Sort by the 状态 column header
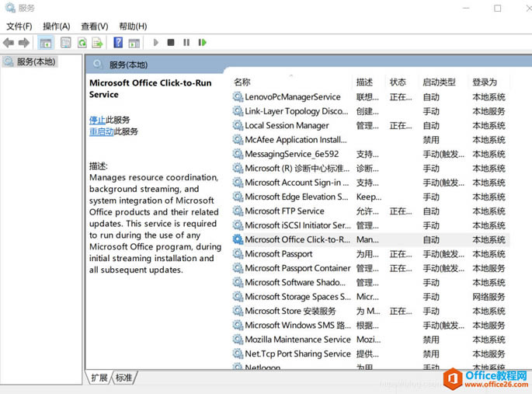 (x=398, y=82)
